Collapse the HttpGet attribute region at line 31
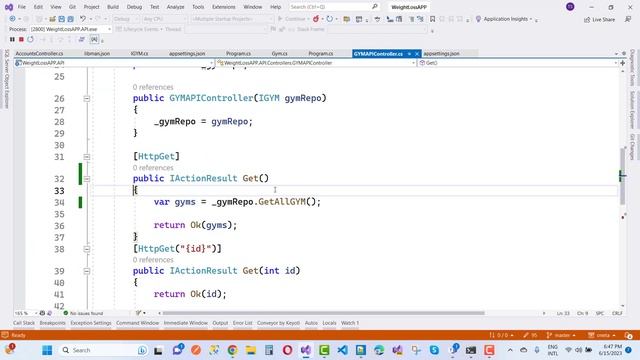The width and height of the screenshot is (640, 360). (87, 157)
